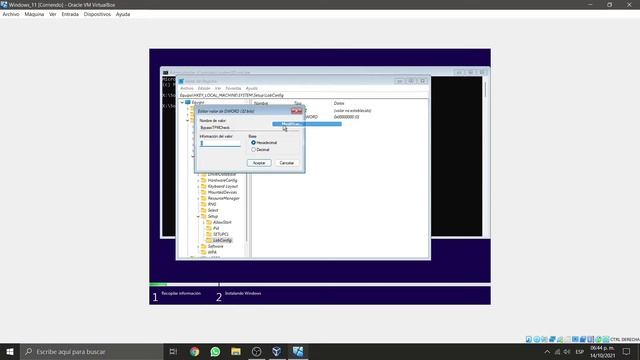This screenshot has width=640, height=360.
Task: Switch to the running VM taskbar icon
Action: (298, 351)
